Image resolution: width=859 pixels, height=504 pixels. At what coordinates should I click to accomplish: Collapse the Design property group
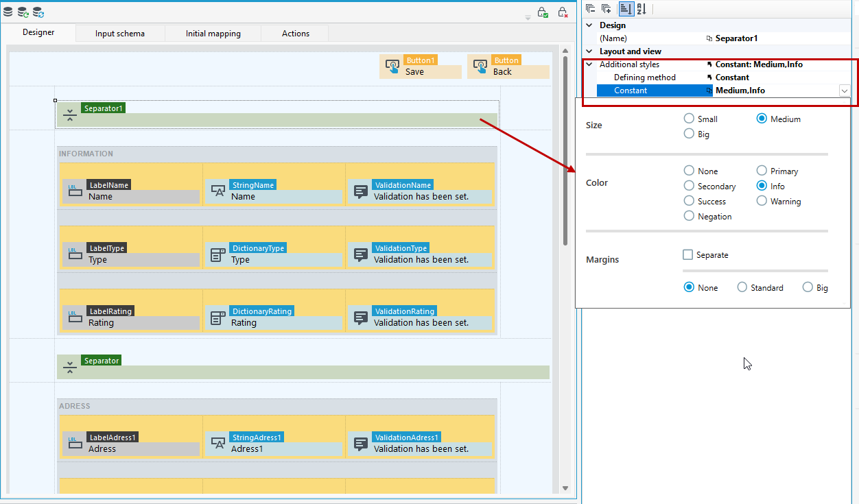[589, 25]
